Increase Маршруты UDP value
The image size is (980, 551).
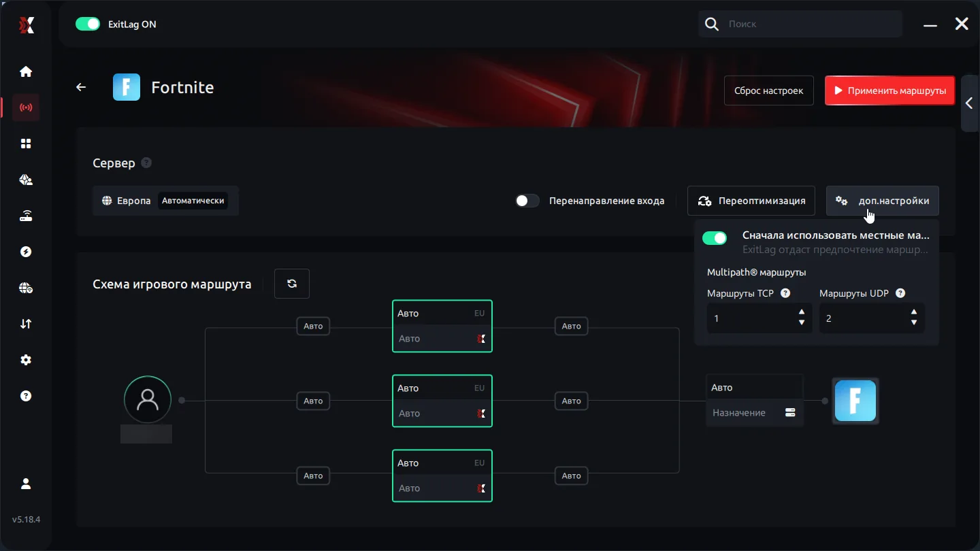(x=914, y=312)
